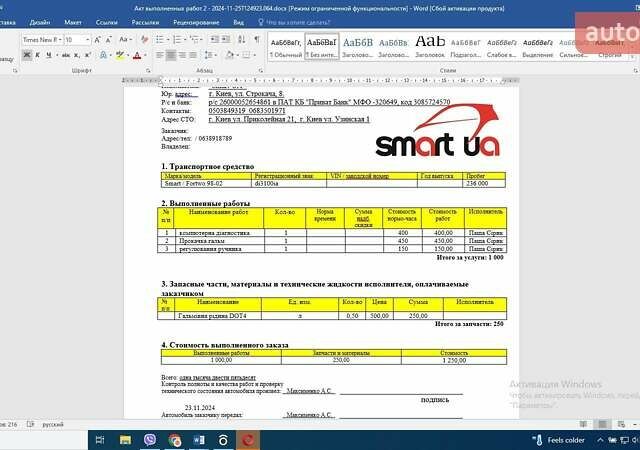Open File Explorer from the taskbar
The image size is (640, 450).
125,440
